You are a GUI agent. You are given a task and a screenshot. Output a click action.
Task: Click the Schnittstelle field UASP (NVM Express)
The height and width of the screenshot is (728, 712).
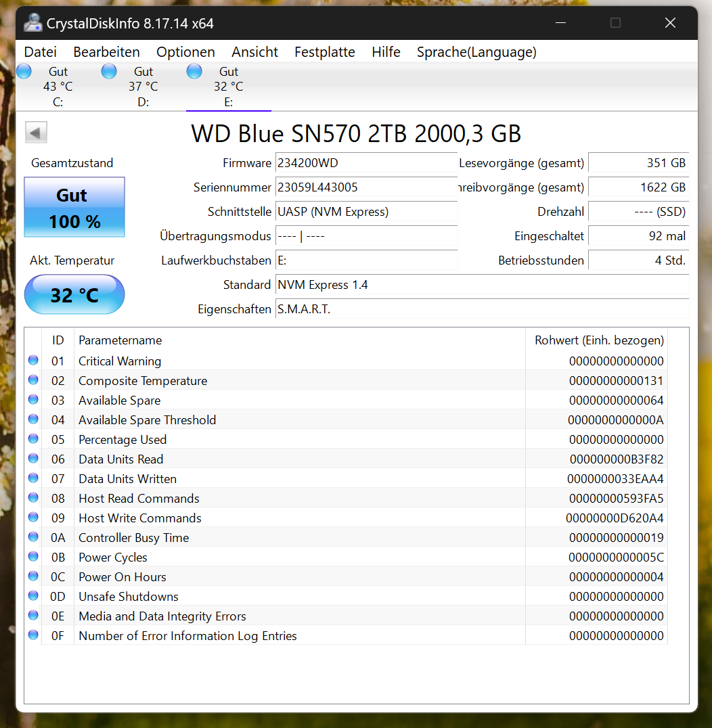coord(366,212)
